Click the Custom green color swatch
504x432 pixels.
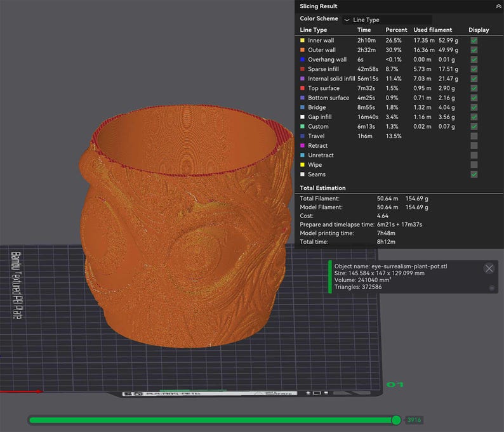pyautogui.click(x=302, y=126)
